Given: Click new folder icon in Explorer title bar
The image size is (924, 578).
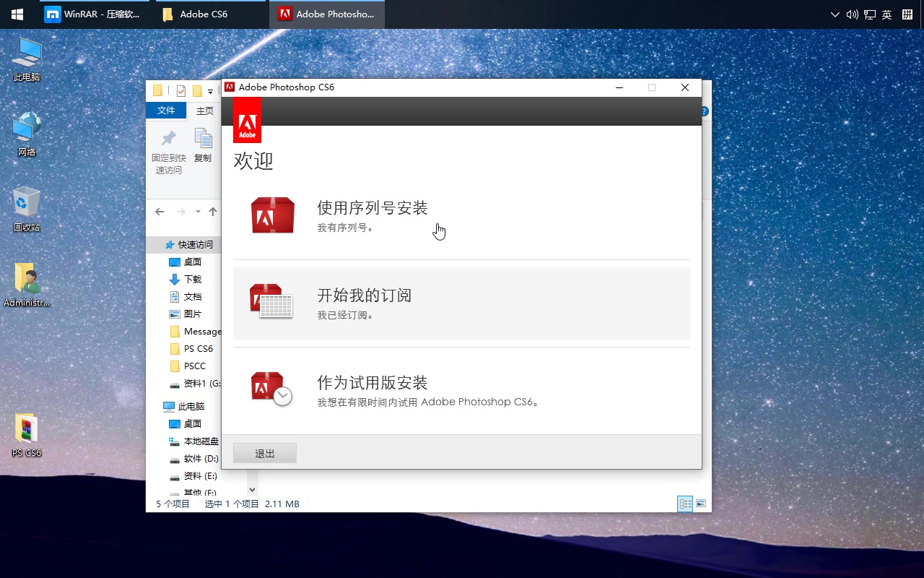Looking at the screenshot, I should click(x=197, y=91).
